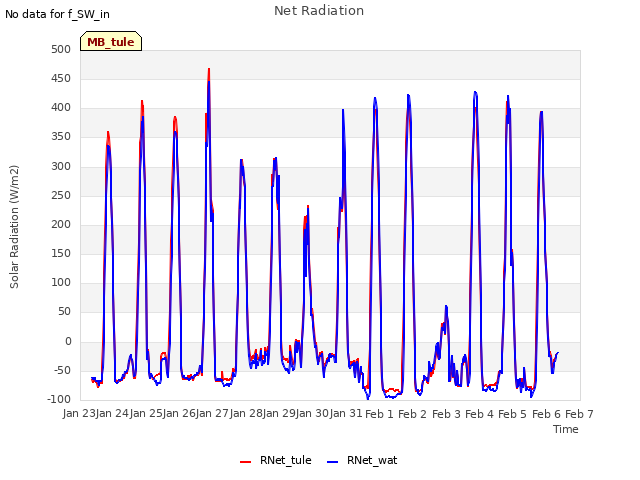Click the 250 y-axis tick label
This screenshot has width=640, height=480.
(61, 196)
